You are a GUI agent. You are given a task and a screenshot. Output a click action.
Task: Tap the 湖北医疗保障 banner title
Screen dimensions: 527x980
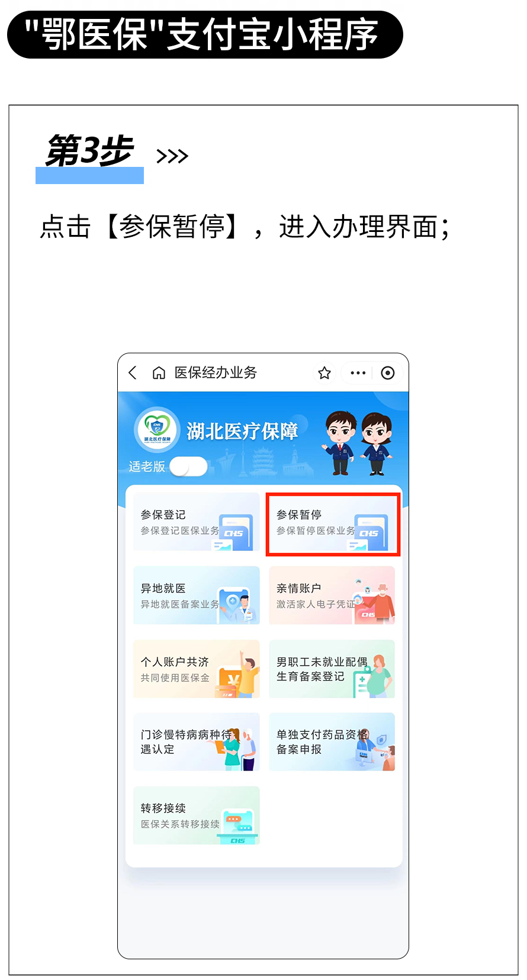[242, 431]
